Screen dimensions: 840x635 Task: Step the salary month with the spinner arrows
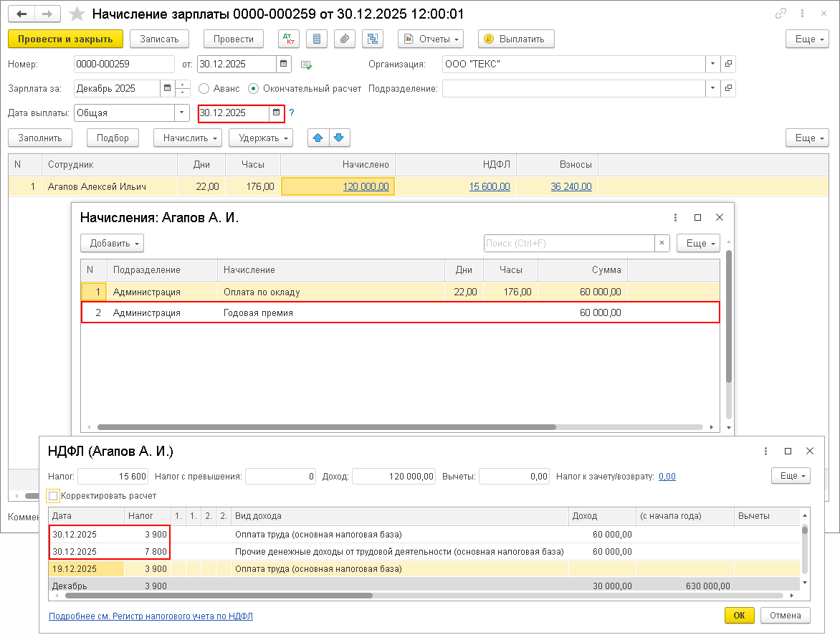(183, 88)
